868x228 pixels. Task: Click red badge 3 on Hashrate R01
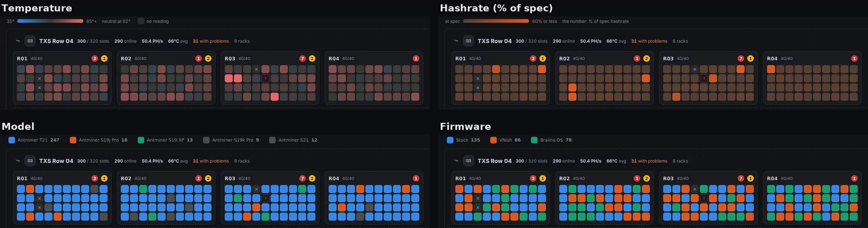point(533,59)
